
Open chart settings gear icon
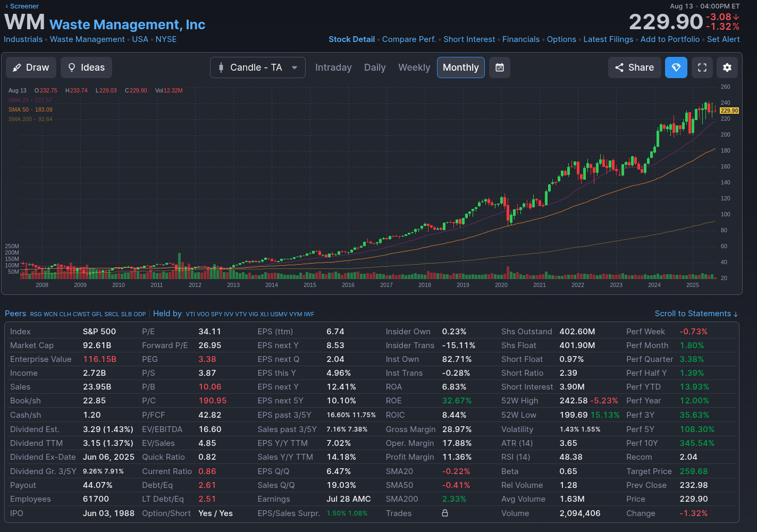[727, 67]
